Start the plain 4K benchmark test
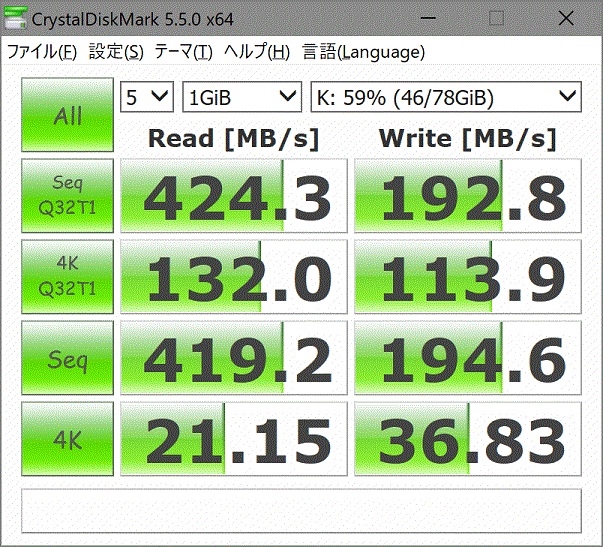Screen dimensions: 603x547 click(x=67, y=439)
